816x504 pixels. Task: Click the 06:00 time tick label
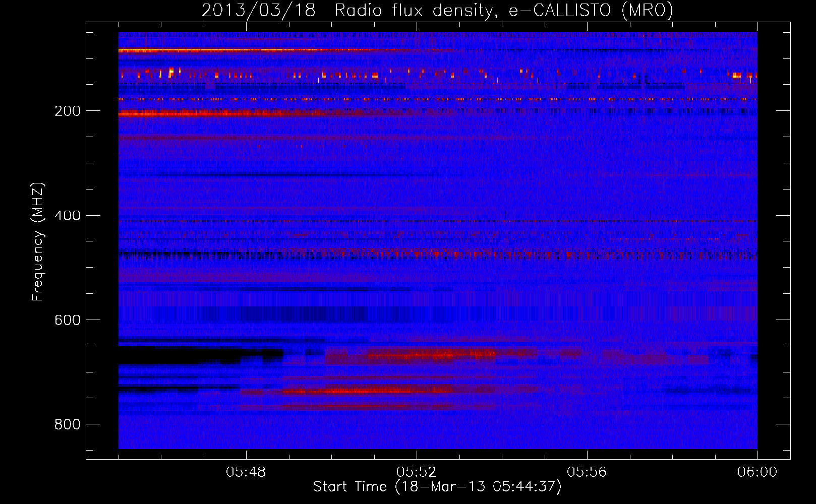pos(757,472)
